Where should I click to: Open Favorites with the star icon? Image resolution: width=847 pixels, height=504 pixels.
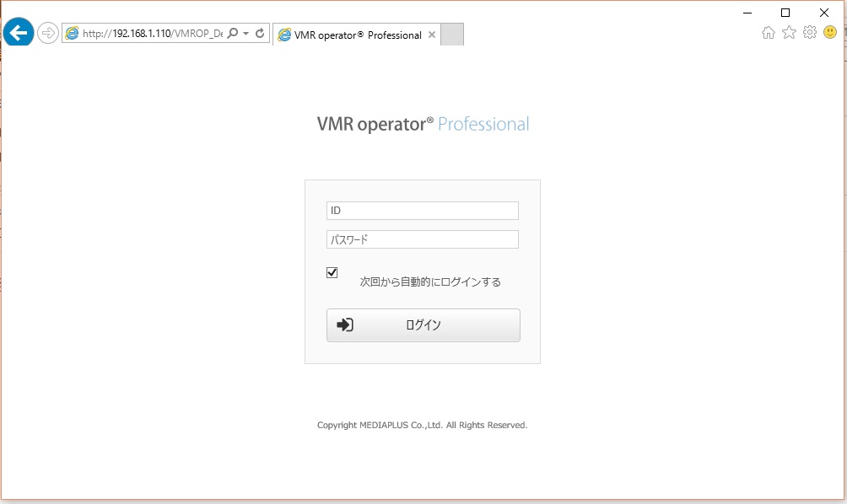click(x=789, y=33)
